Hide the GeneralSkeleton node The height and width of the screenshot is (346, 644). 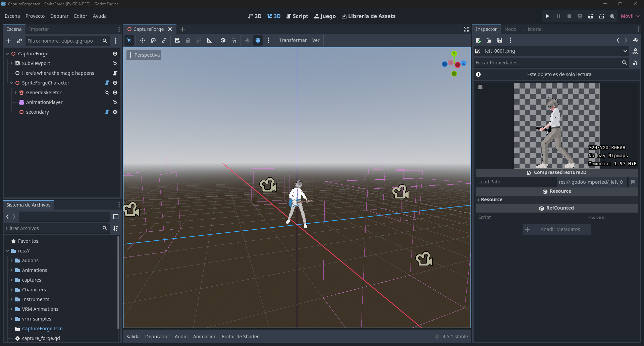[115, 93]
